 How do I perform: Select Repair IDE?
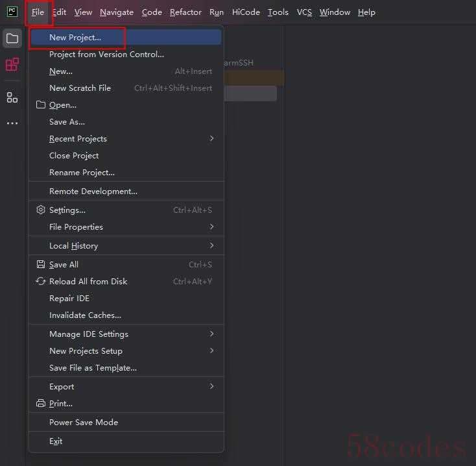[x=126, y=299]
